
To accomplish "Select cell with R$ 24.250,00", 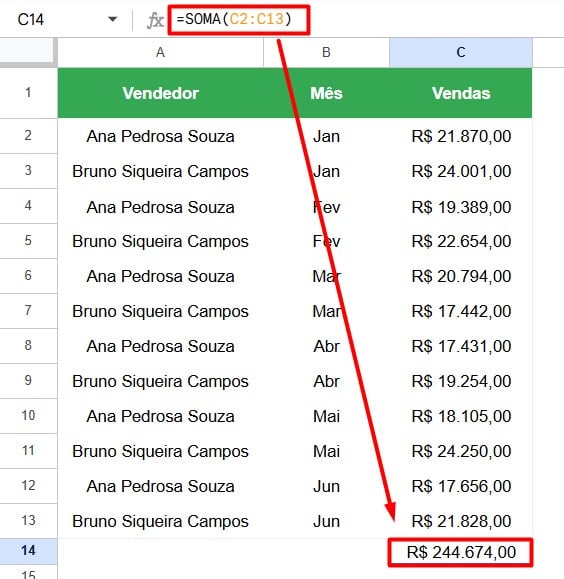I will [461, 451].
